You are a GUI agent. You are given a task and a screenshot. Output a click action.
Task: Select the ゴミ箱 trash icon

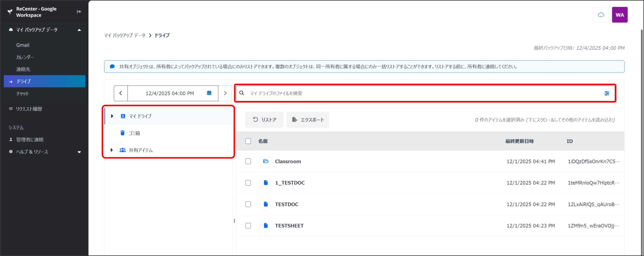(123, 133)
